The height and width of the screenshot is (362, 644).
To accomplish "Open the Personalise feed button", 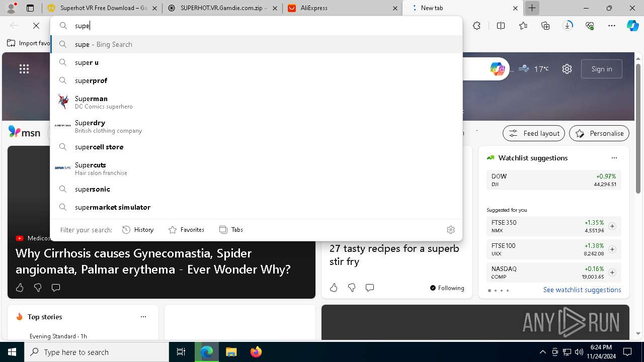I will (x=599, y=133).
